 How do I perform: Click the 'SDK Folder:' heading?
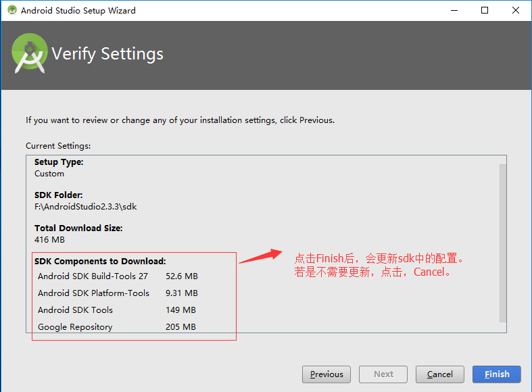pyautogui.click(x=58, y=195)
